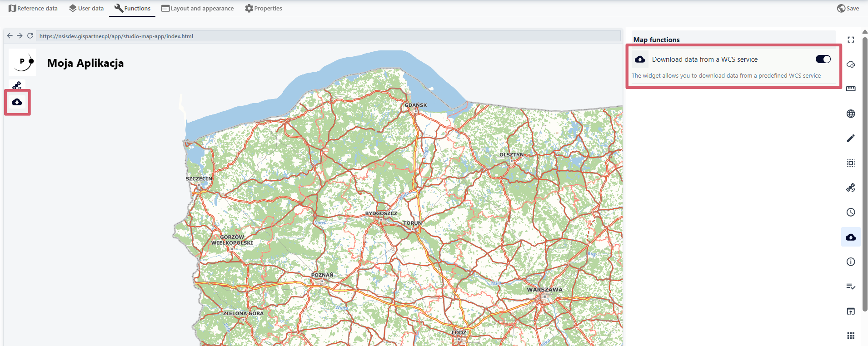Reload the map app preview
The image size is (868, 346).
[x=30, y=36]
